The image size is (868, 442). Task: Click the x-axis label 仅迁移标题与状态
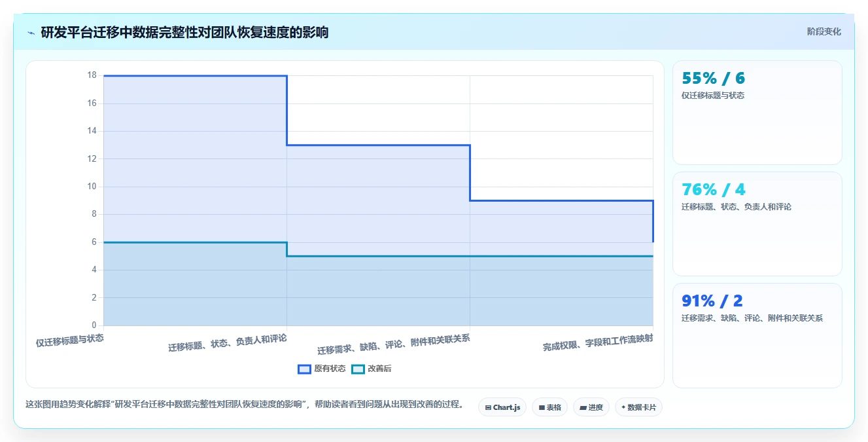pos(70,341)
